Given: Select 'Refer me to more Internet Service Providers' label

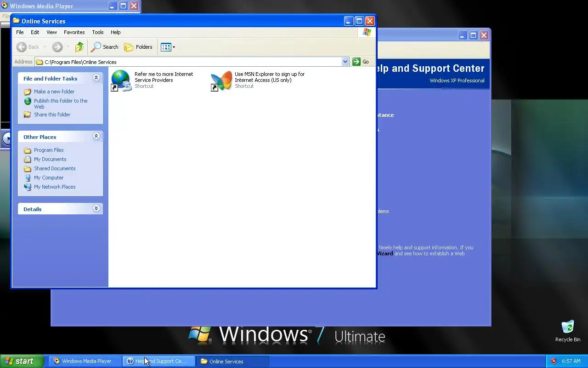Looking at the screenshot, I should point(164,77).
